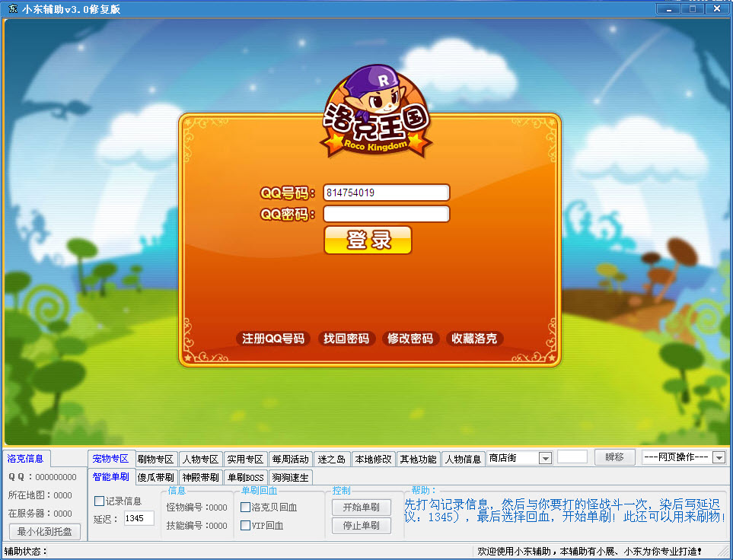Switch to the 实用专区 tab
733x560 pixels.
tap(245, 460)
